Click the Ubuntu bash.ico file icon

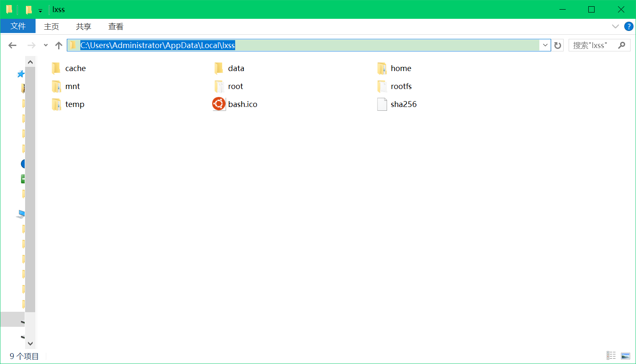[x=219, y=104]
